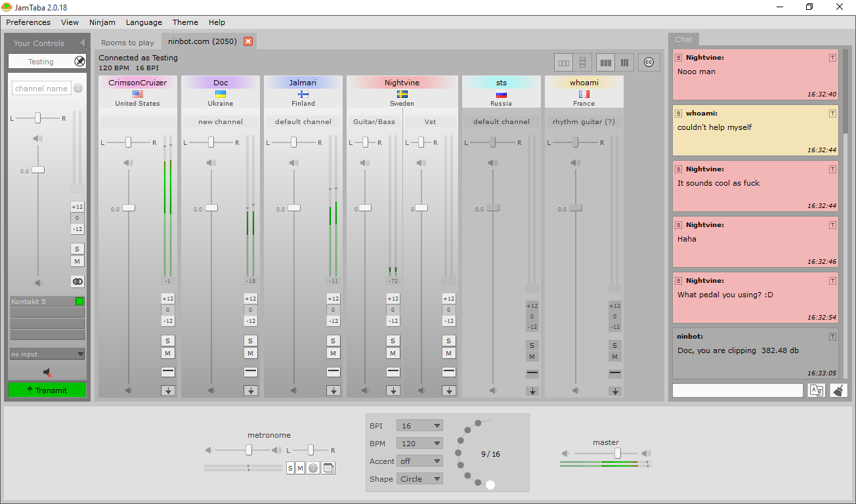The width and height of the screenshot is (856, 504).
Task: Click the chat message input field
Action: pyautogui.click(x=738, y=390)
